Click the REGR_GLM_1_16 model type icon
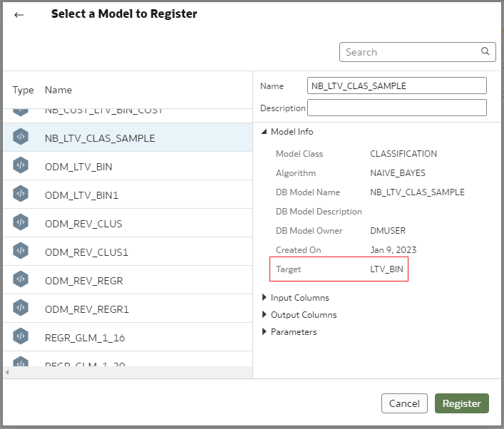The image size is (504, 429). pos(21,336)
